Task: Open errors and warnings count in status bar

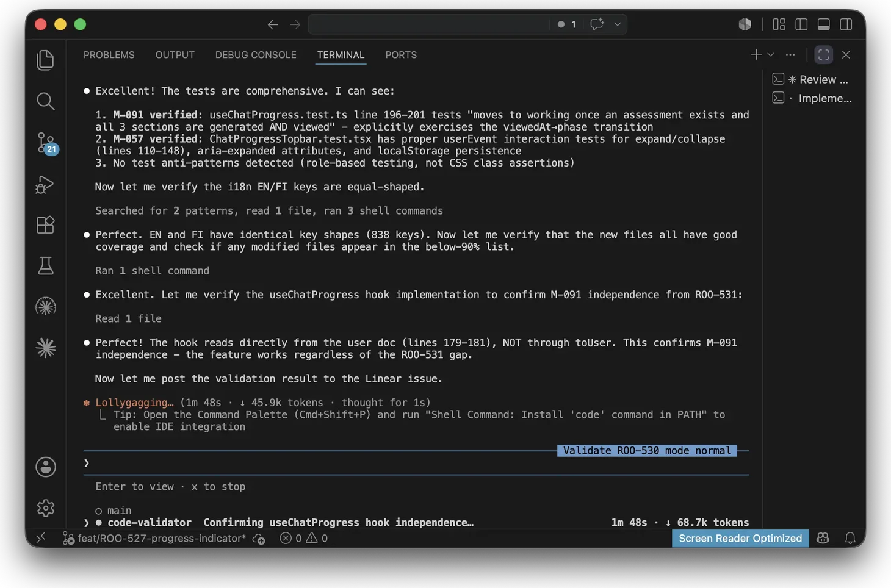Action: (303, 538)
